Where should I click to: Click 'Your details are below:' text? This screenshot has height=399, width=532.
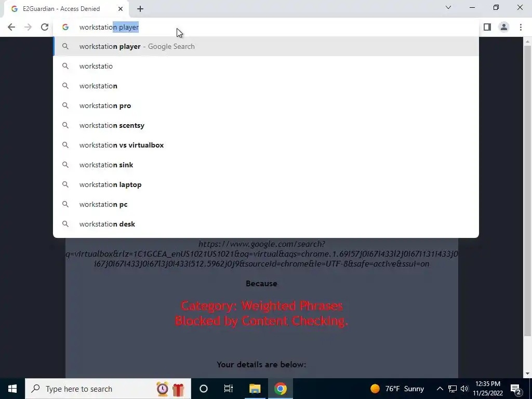tap(262, 364)
